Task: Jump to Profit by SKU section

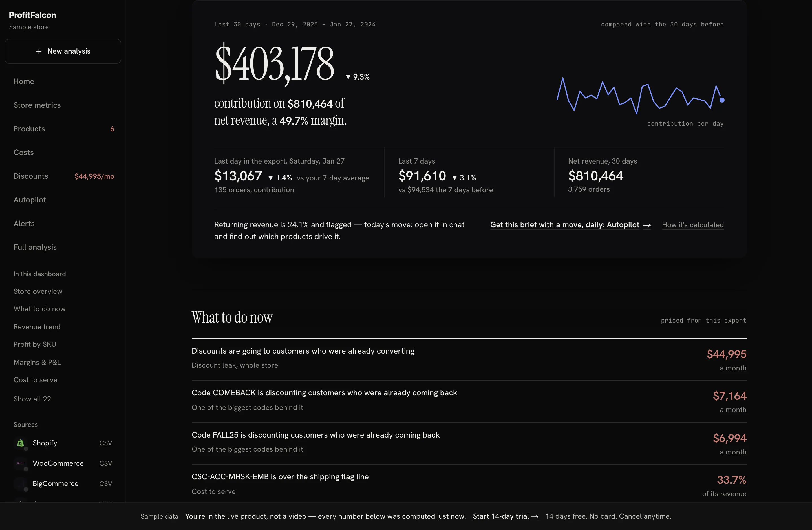Action: point(35,344)
